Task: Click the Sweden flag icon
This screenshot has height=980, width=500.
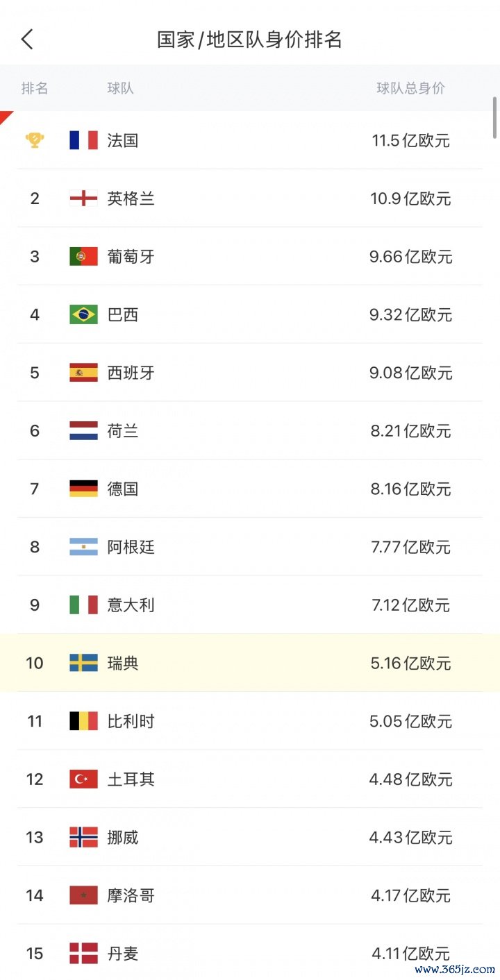Action: tap(83, 663)
